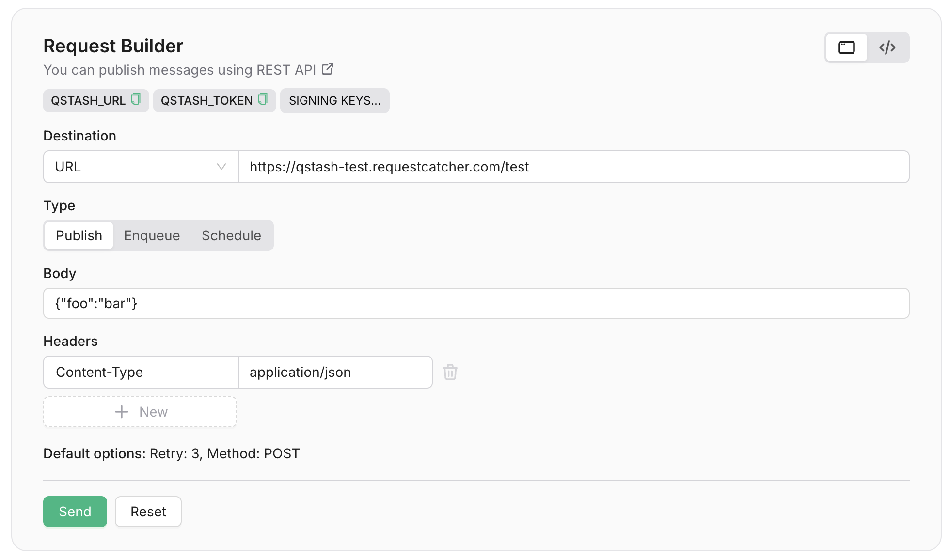
Task: Select the Schedule type option
Action: click(x=231, y=235)
